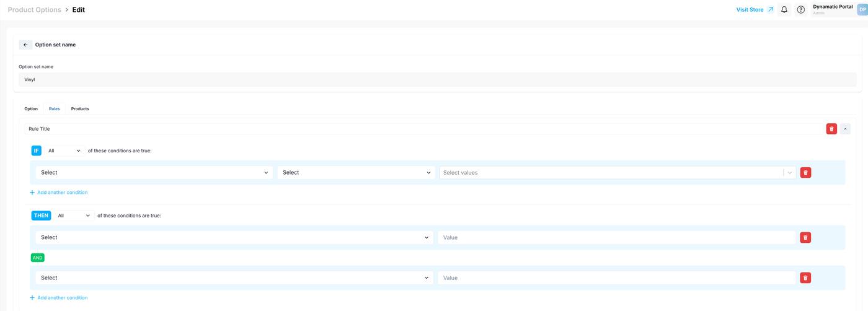Screen dimensions: 868x311
Task: Delete the first THEN condition row
Action: coord(805,237)
